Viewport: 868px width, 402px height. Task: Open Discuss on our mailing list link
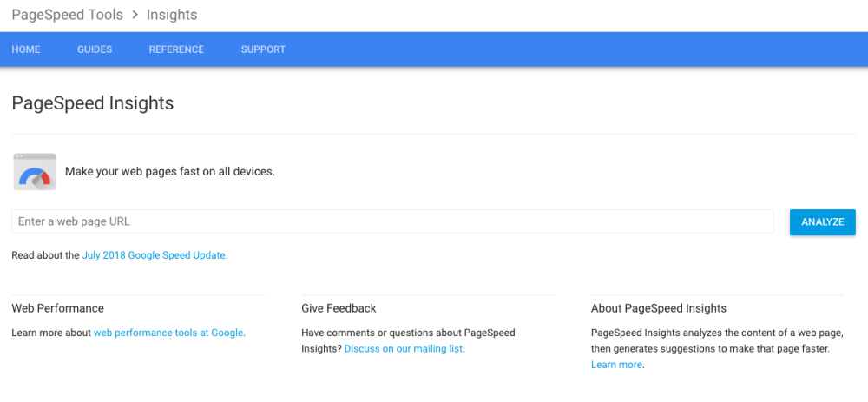click(x=404, y=349)
